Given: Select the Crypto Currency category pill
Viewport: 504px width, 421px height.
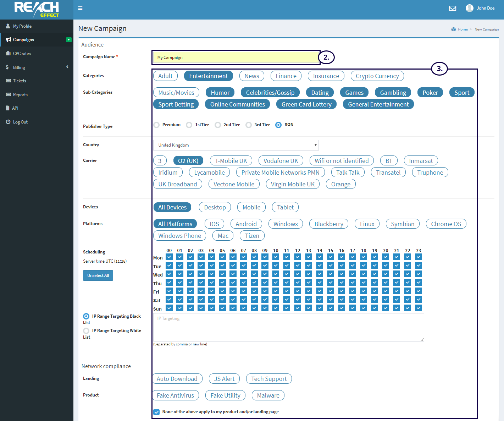Looking at the screenshot, I should (377, 76).
